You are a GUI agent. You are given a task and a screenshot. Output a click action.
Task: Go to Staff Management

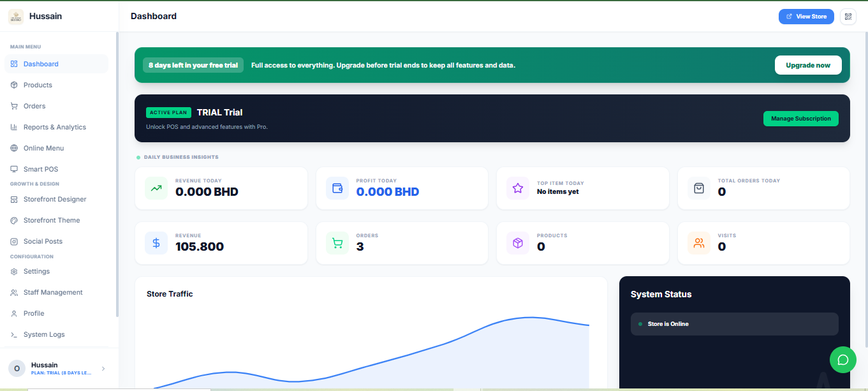click(56, 292)
